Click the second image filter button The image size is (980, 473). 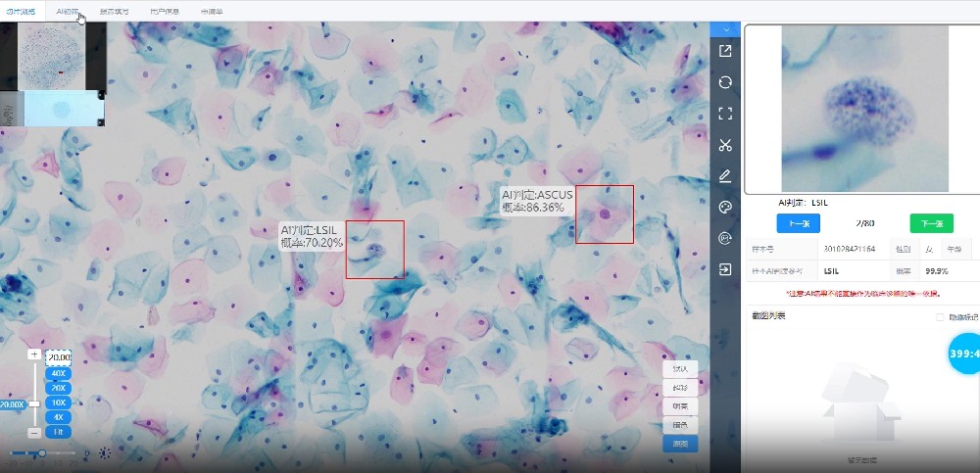[x=680, y=388]
